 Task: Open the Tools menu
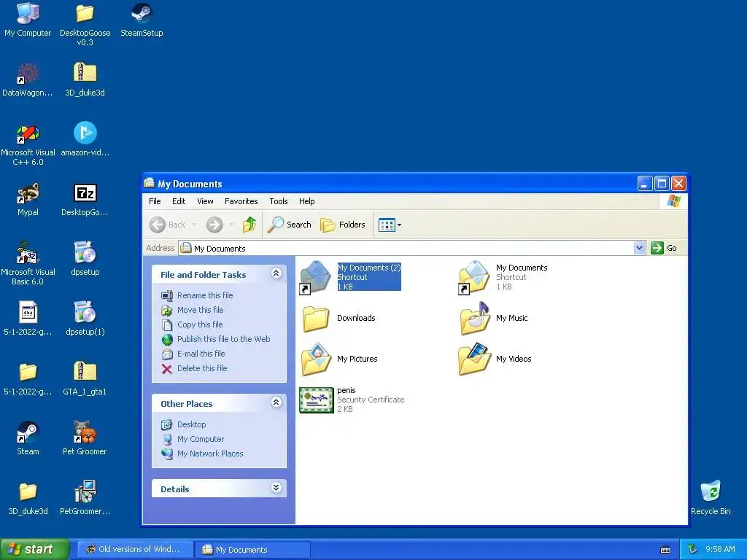click(279, 201)
